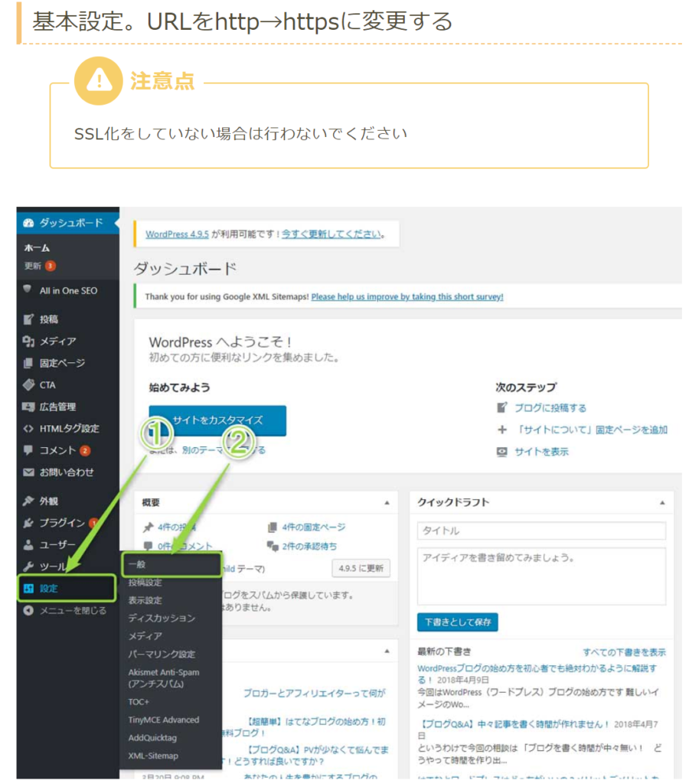The height and width of the screenshot is (784, 689).
Task: Click the 4.9.5 に更新 button
Action: click(361, 569)
